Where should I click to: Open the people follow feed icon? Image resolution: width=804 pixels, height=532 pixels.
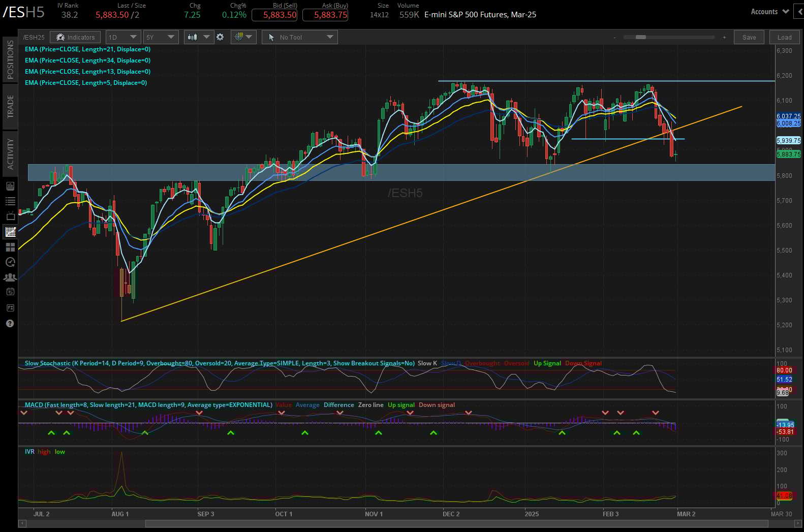click(x=10, y=277)
